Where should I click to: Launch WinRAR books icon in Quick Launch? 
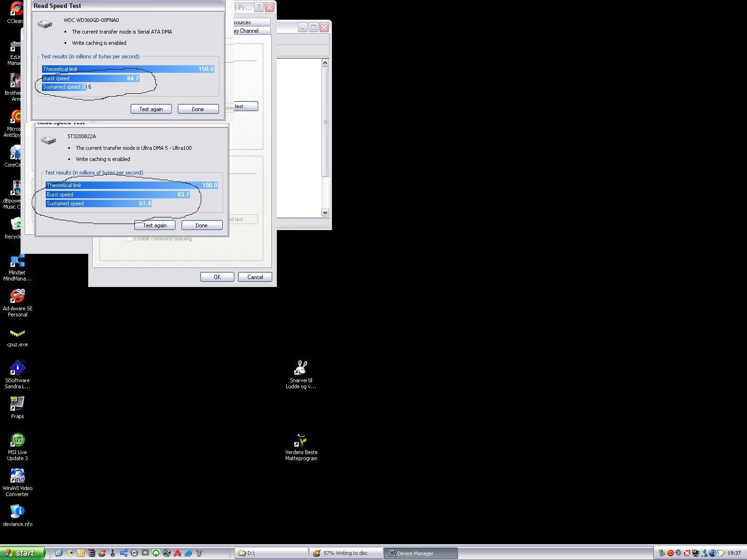coord(92,553)
